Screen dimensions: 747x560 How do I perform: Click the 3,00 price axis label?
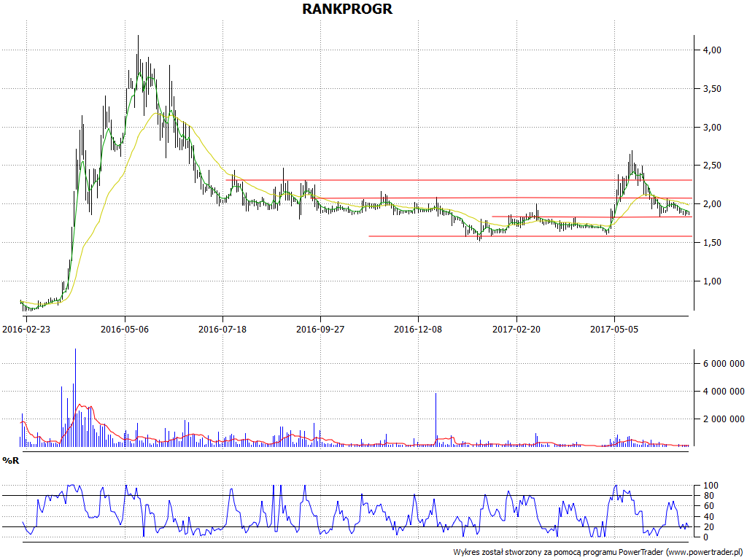[x=713, y=127]
